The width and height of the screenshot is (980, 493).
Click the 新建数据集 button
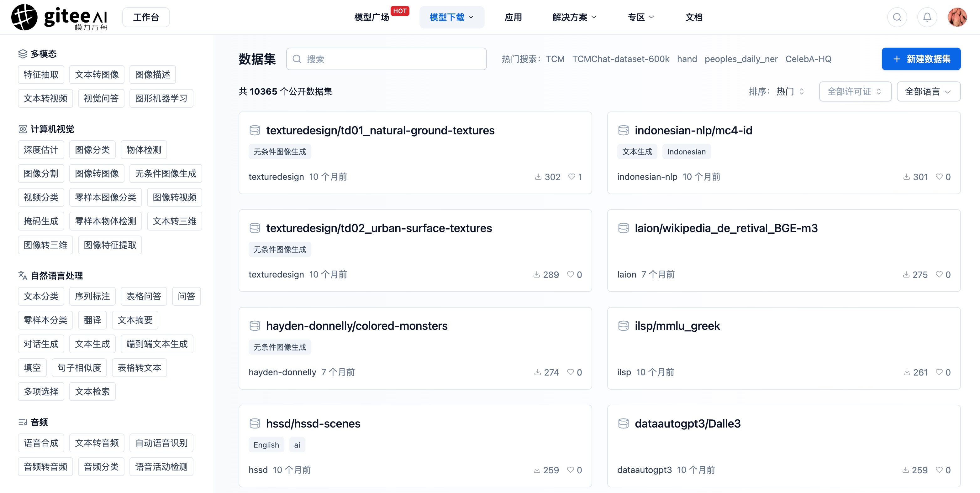(921, 59)
